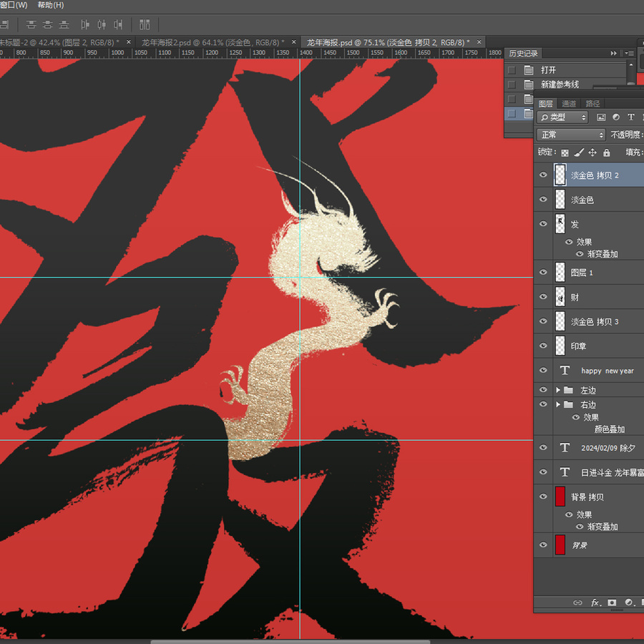Screen dimensions: 644x644
Task: Select the 历史记录 panel tab
Action: tap(523, 54)
